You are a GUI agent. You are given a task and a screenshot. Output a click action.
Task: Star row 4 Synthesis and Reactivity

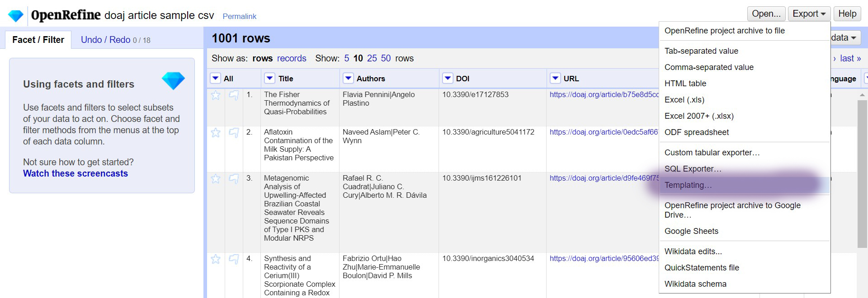(216, 259)
